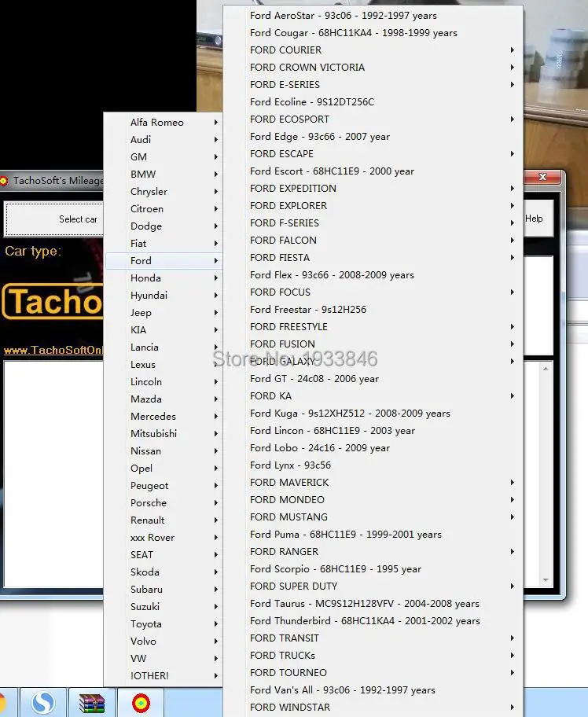Select the highlighted Ford menu entry
Viewport: 588px width, 717px height.
164,261
